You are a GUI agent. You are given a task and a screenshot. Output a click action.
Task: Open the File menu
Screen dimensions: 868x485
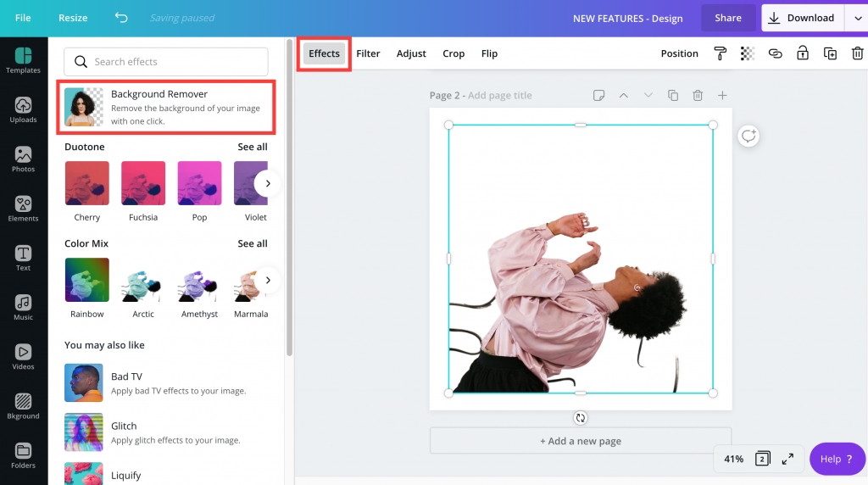23,18
